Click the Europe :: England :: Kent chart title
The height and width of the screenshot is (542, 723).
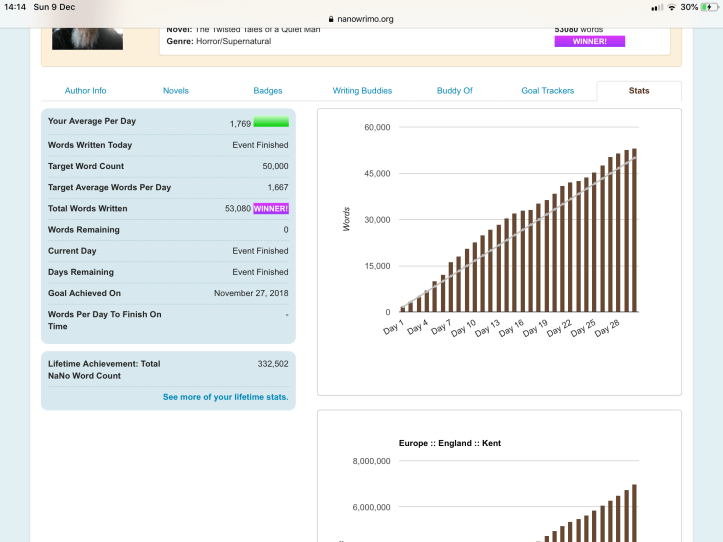click(449, 442)
